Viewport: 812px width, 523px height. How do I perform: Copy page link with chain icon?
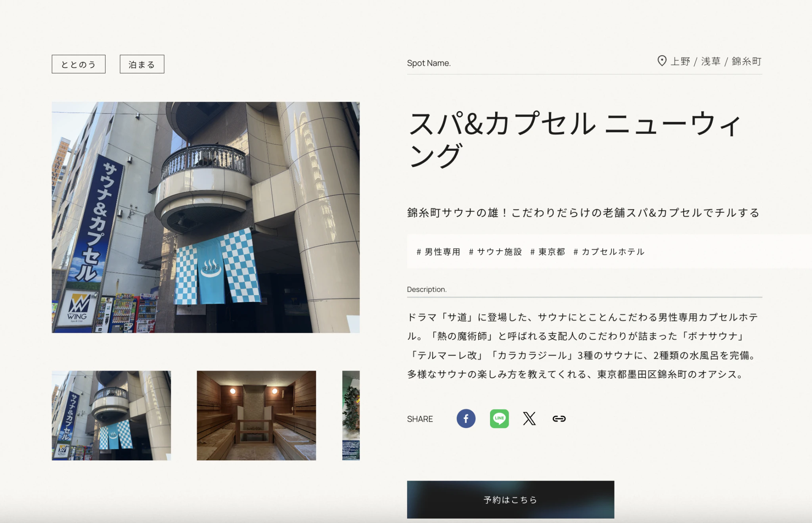[x=559, y=419]
